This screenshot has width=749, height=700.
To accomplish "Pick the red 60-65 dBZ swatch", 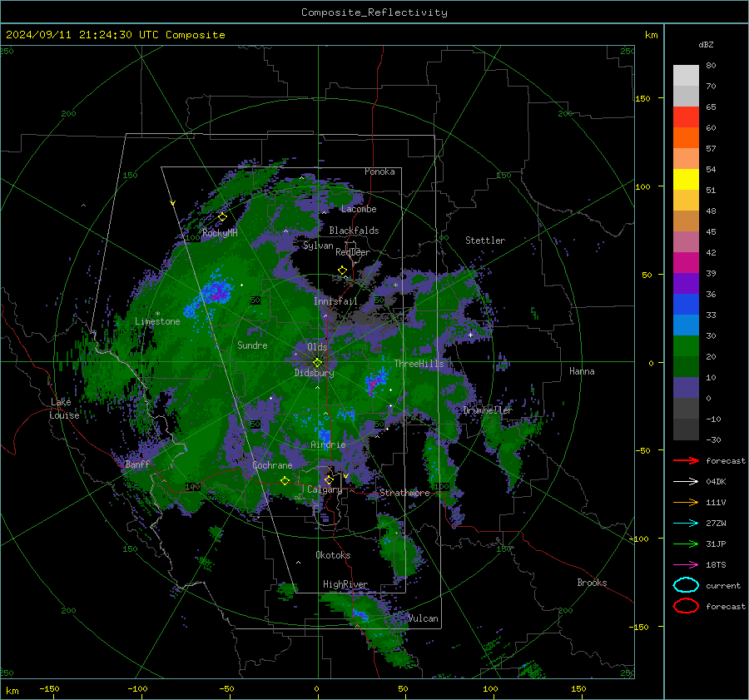I will tap(686, 117).
